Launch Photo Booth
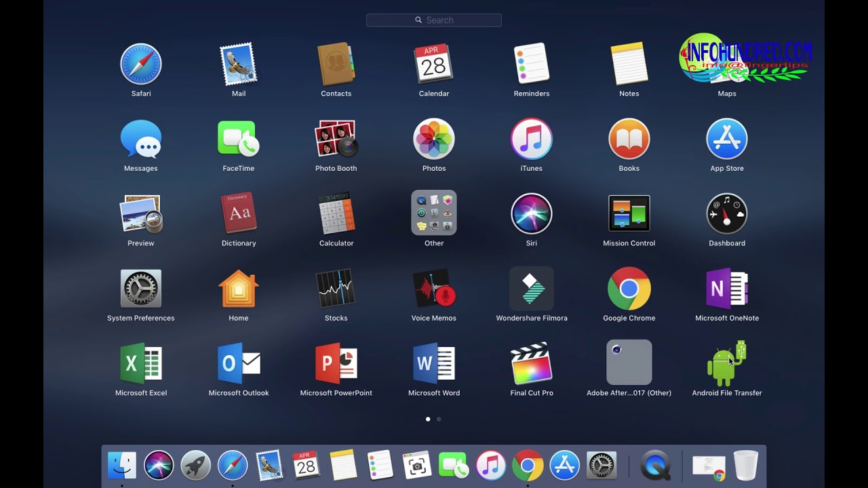Image resolution: width=868 pixels, height=488 pixels. tap(336, 139)
